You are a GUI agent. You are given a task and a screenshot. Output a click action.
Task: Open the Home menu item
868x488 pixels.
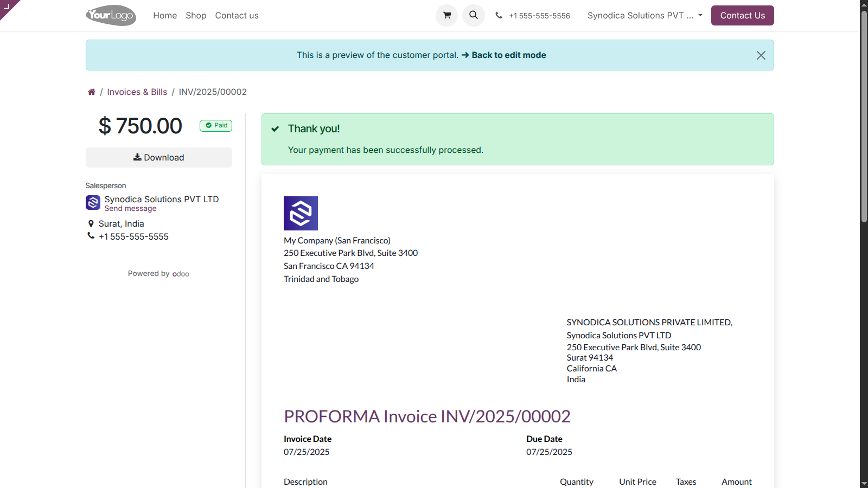[x=165, y=16]
